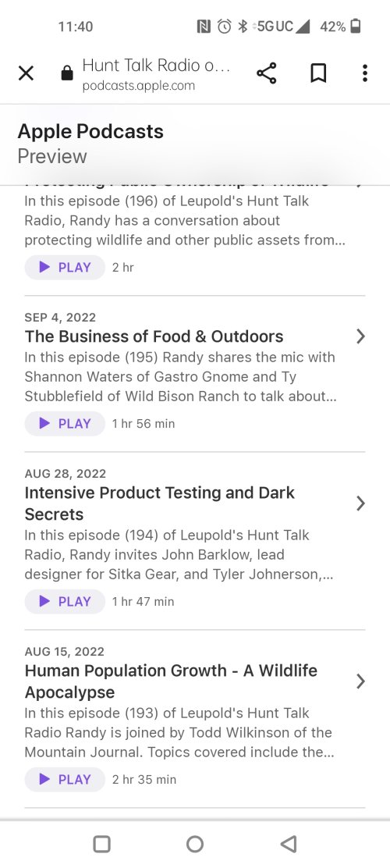Open The Business of Food & Outdoors title
Viewport: 390px width, 868px height.
tap(154, 336)
